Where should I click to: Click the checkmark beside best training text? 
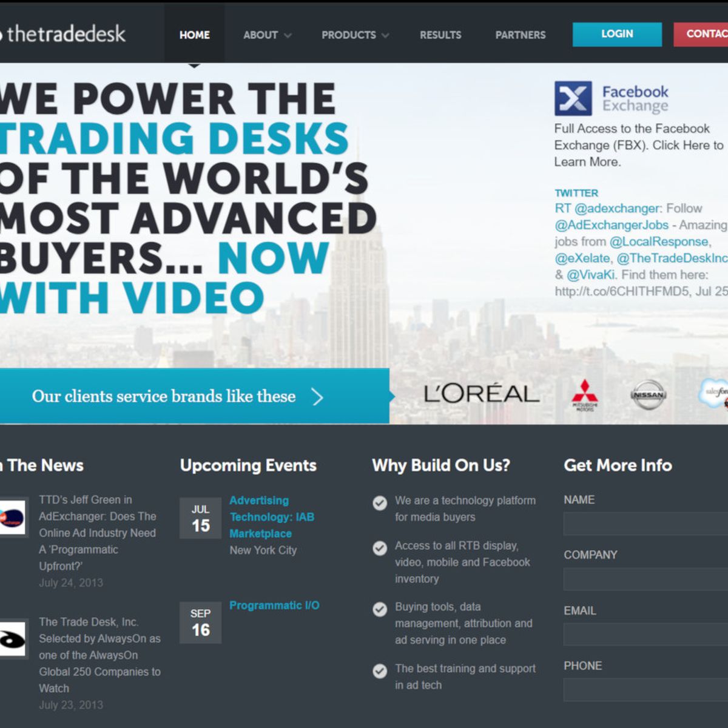[x=380, y=671]
